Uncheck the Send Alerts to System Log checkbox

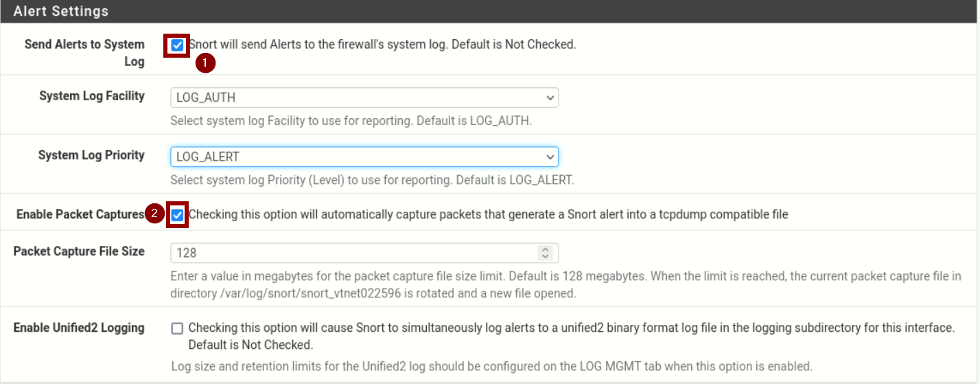(177, 45)
